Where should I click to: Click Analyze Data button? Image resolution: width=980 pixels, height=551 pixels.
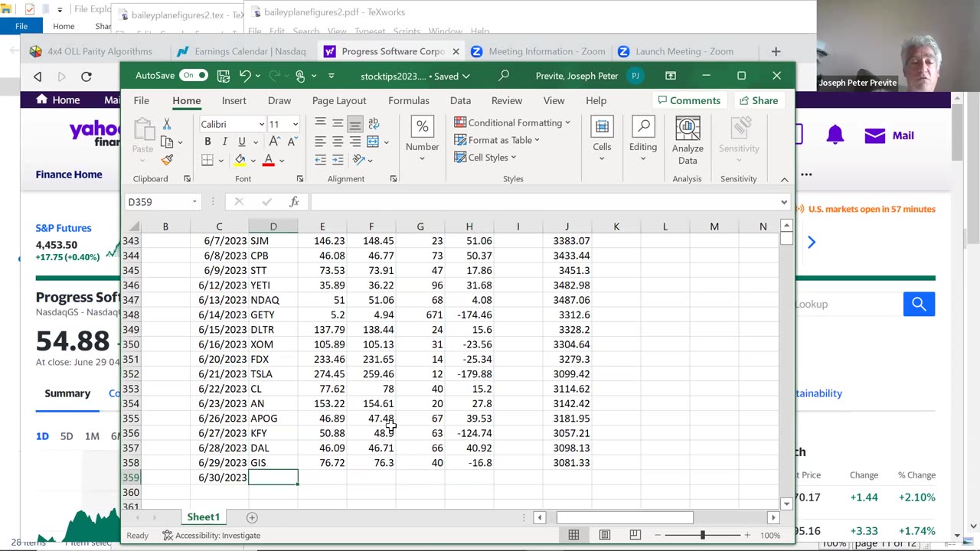(688, 141)
